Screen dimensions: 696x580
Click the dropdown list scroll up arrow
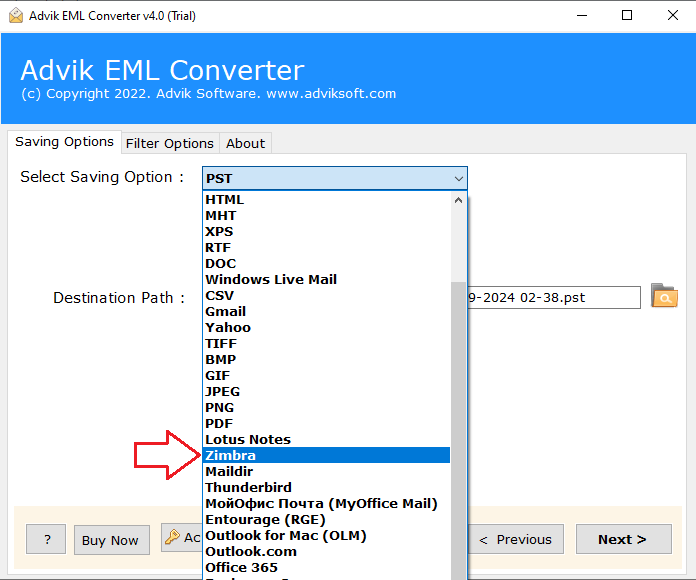tap(459, 200)
